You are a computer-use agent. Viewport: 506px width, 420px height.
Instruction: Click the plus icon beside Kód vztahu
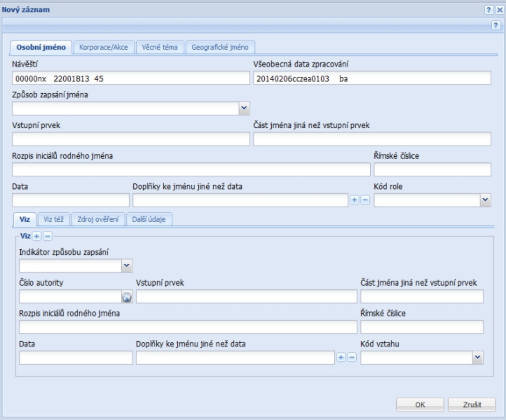[x=342, y=357]
